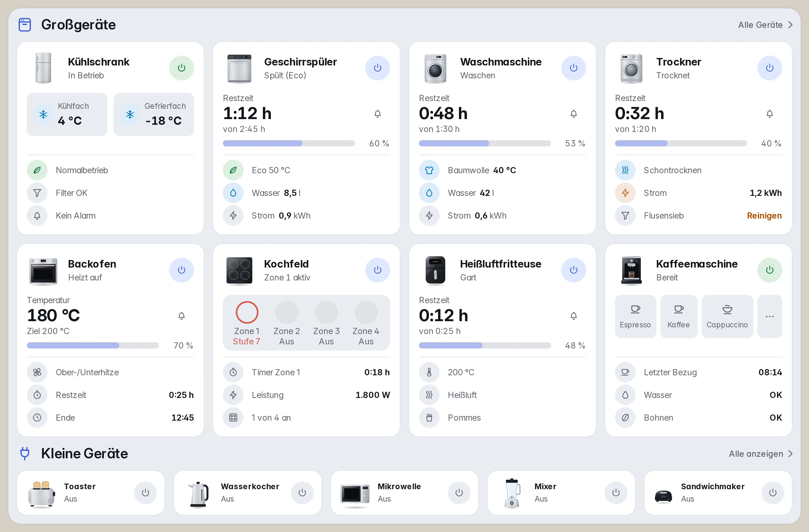
Task: Click the Kühlfach snowflake icon
Action: [x=43, y=114]
